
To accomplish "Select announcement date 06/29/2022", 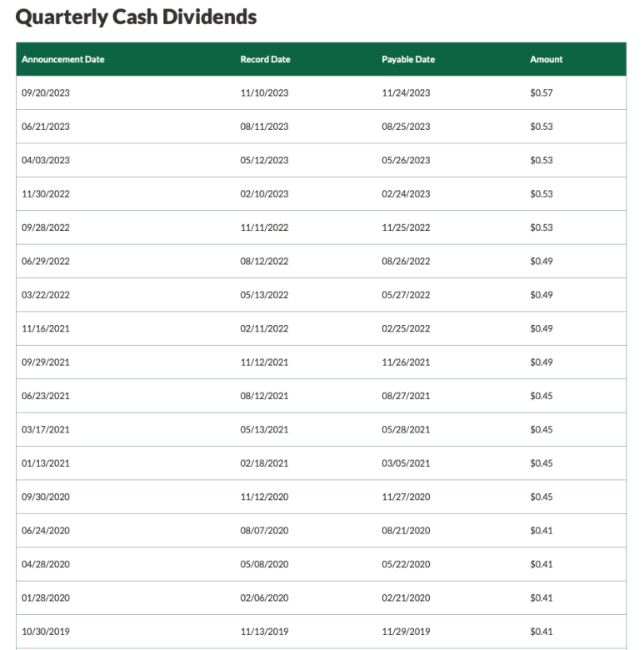I will 46,261.
